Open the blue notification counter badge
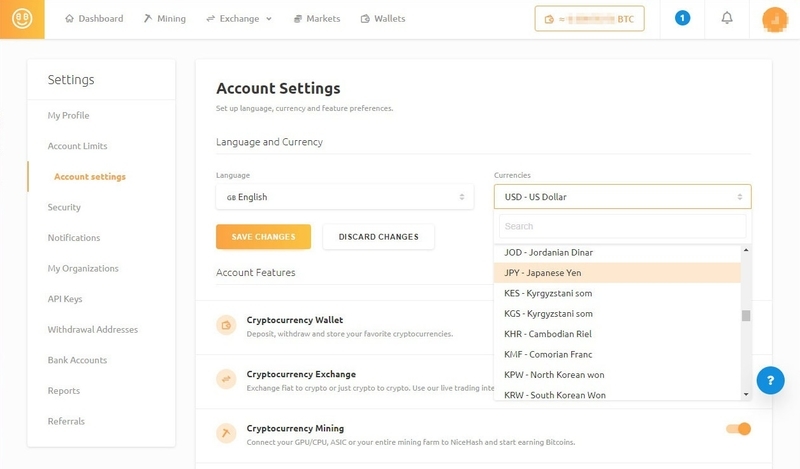 682,18
